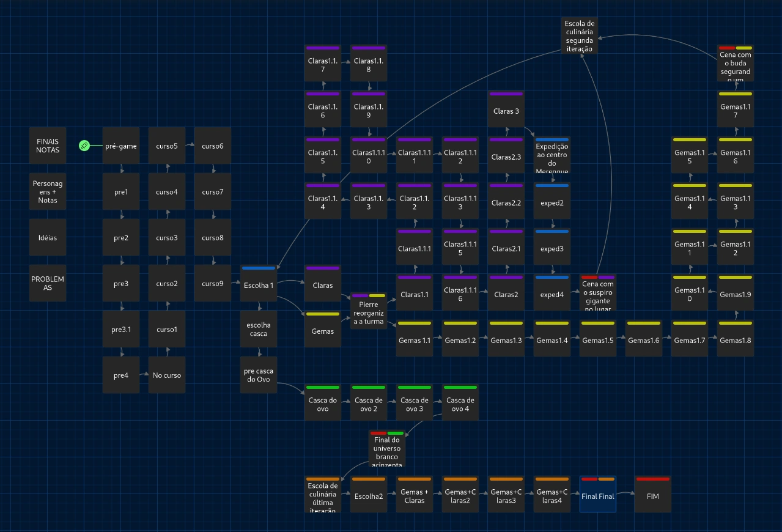Select the Idéias passage
Screen dimensions: 782x532
48,237
